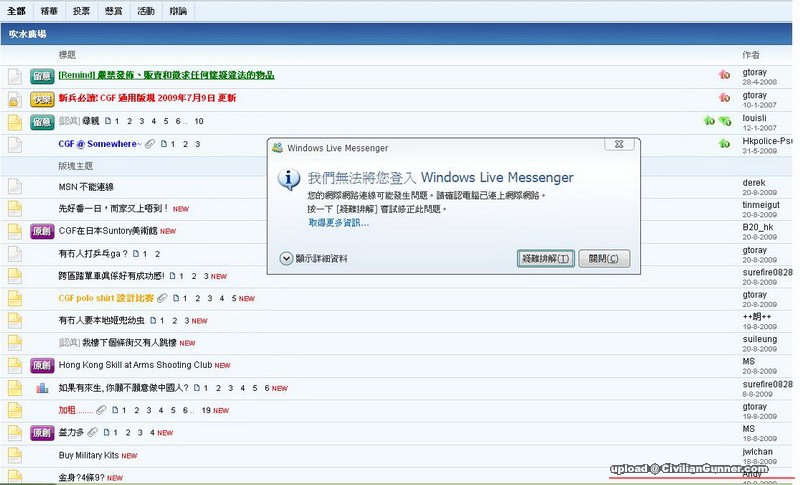The image size is (800, 485).
Task: Click the Windows Live Messenger title icon
Action: tap(277, 147)
